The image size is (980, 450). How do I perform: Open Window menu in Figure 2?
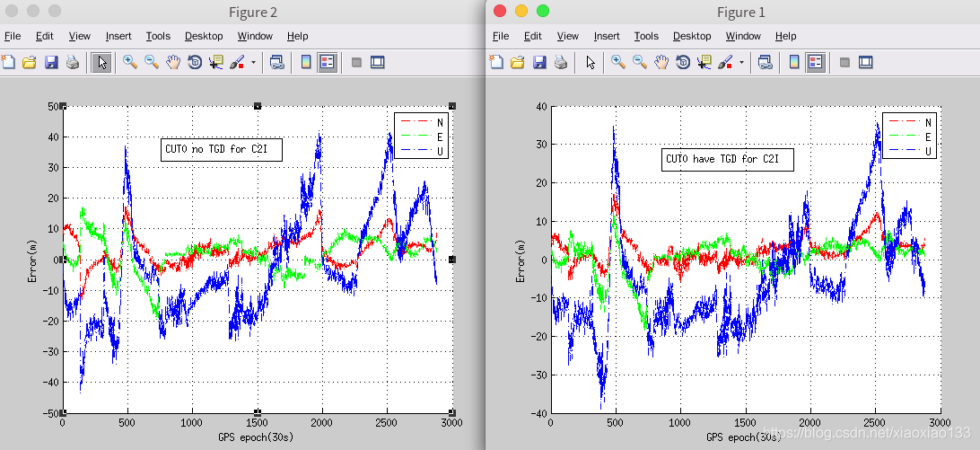point(255,36)
